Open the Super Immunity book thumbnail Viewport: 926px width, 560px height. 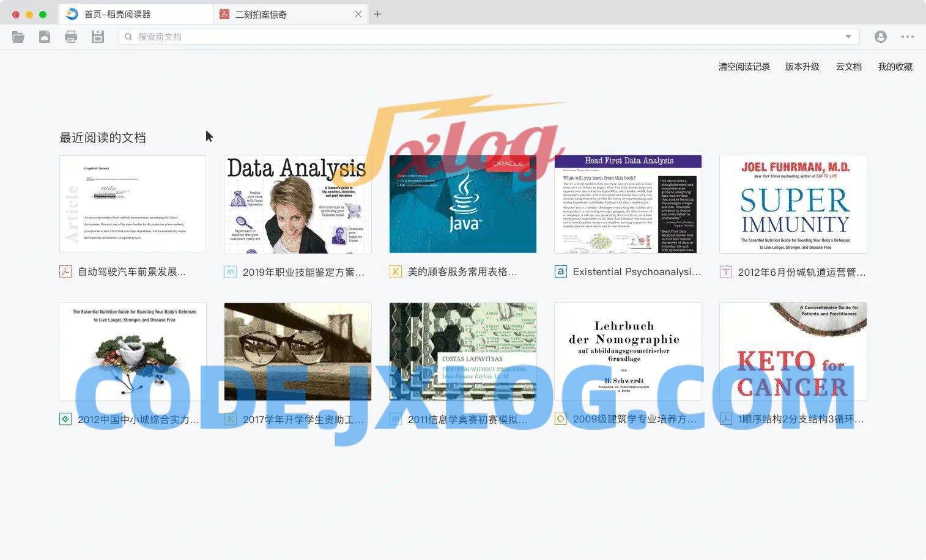(793, 204)
